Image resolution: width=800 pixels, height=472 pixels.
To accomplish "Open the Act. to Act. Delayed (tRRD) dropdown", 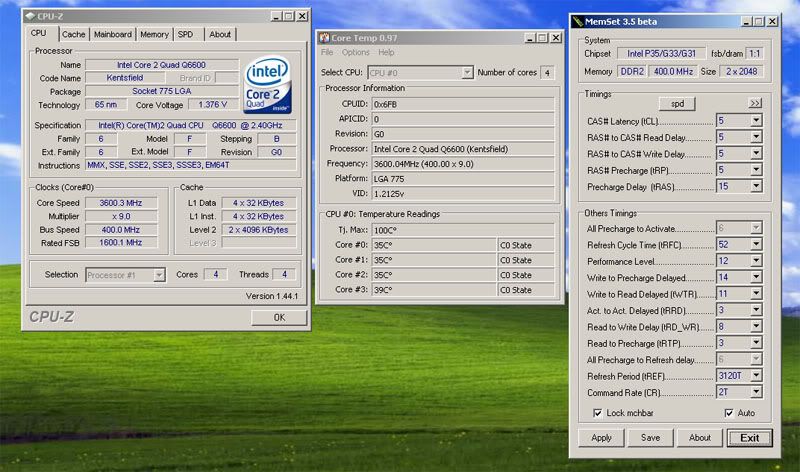I will pyautogui.click(x=756, y=310).
